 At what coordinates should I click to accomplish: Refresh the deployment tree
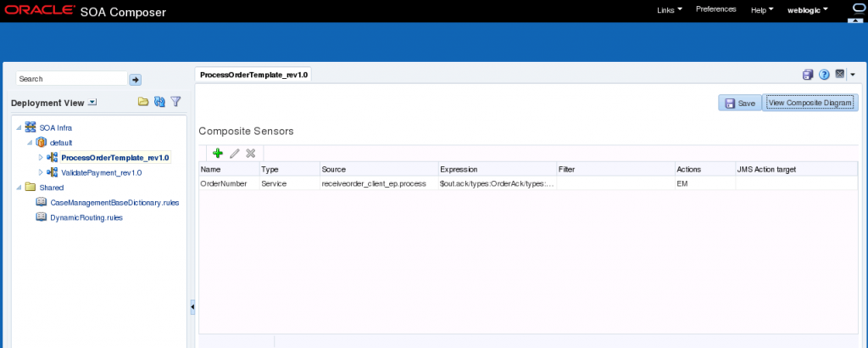(160, 102)
